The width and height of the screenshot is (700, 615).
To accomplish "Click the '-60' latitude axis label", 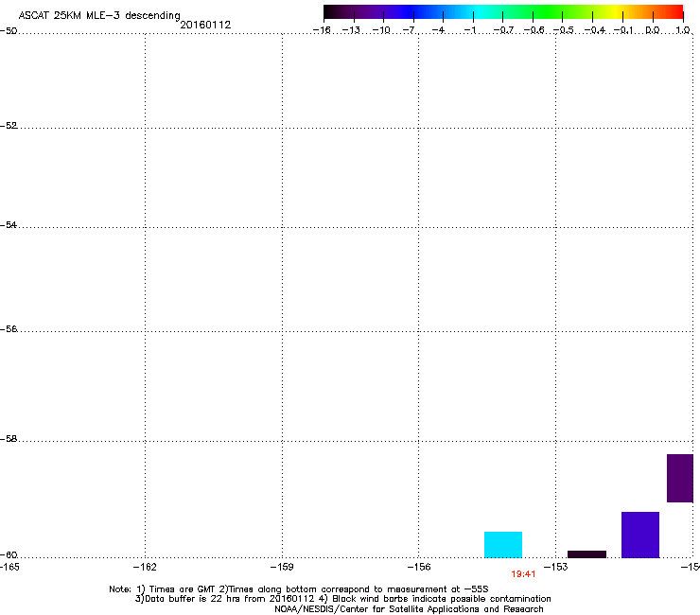I will pos(9,555).
